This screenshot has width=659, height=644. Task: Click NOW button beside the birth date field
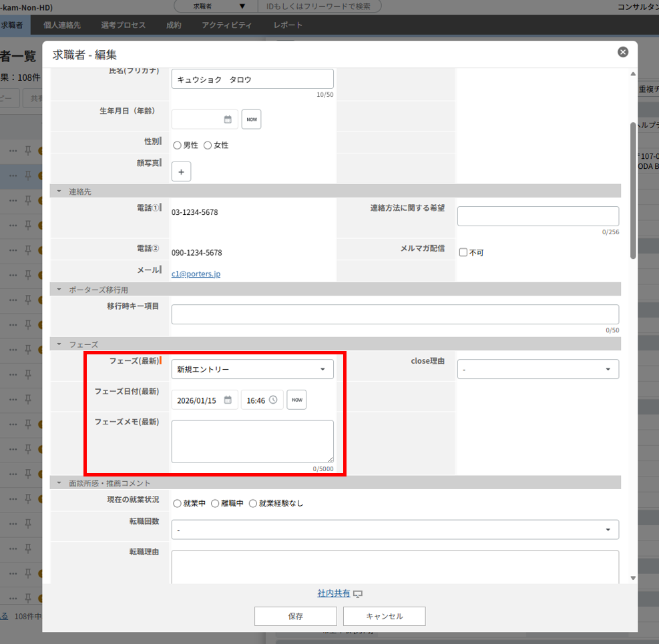click(251, 119)
